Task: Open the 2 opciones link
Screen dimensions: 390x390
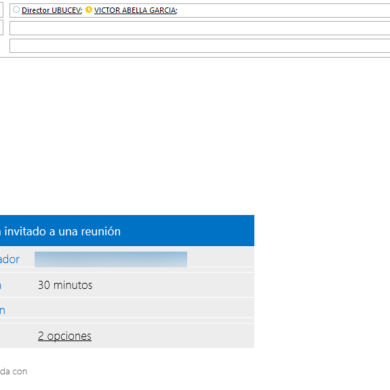Action: [x=64, y=336]
